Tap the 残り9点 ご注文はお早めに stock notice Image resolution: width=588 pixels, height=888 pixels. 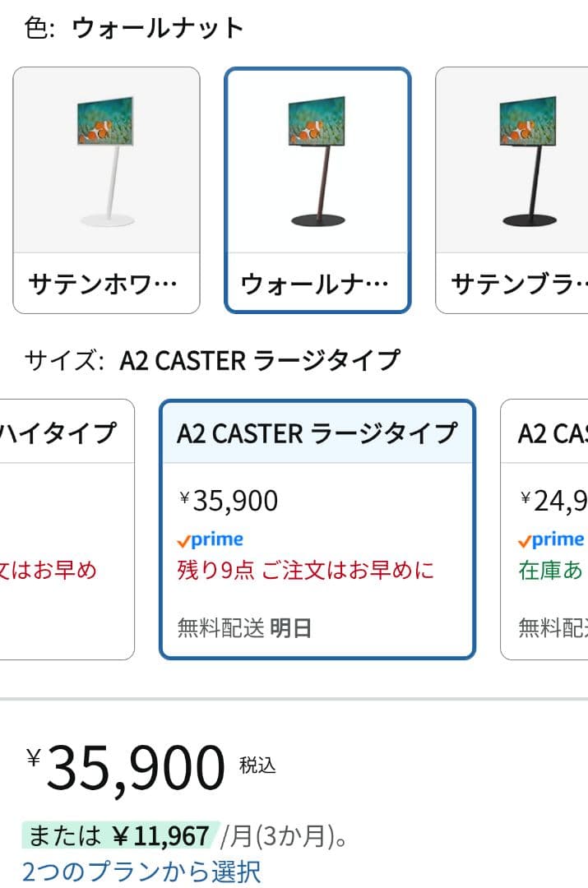pyautogui.click(x=306, y=570)
